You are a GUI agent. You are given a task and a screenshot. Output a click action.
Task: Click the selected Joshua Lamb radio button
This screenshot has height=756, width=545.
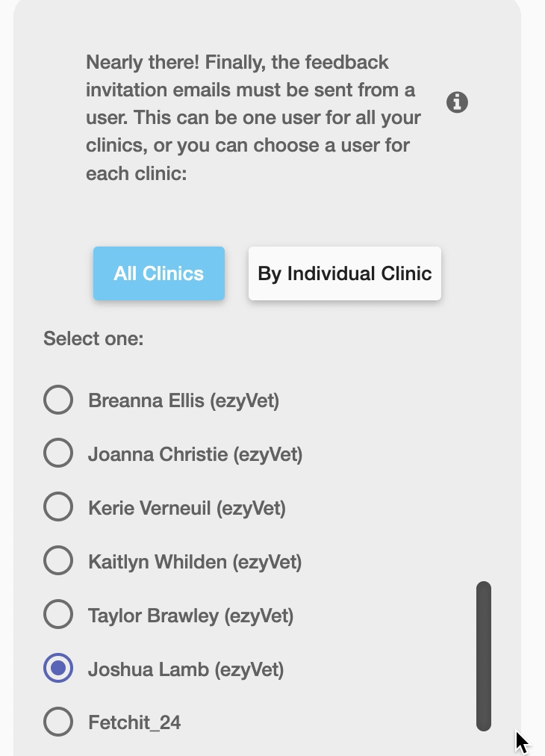(x=58, y=669)
